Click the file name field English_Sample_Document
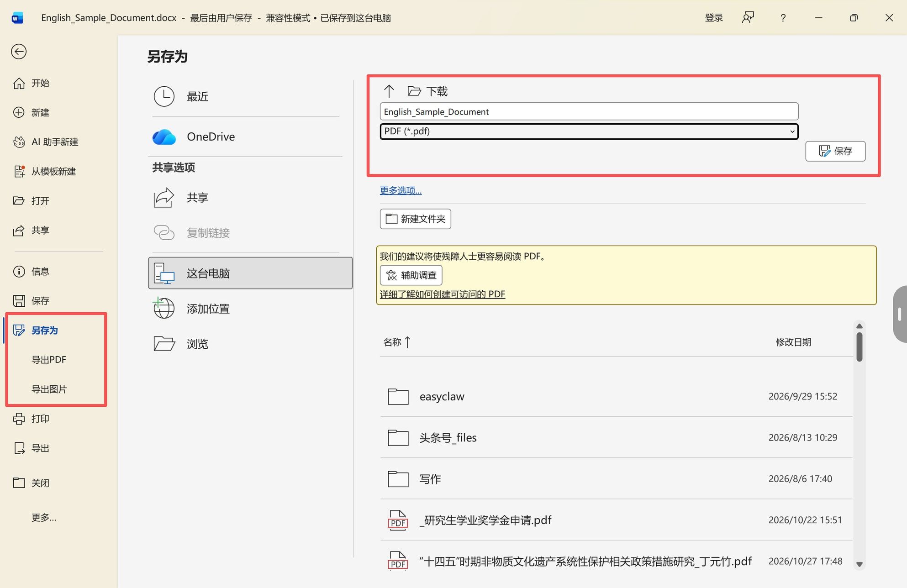This screenshot has width=907, height=588. tap(589, 112)
